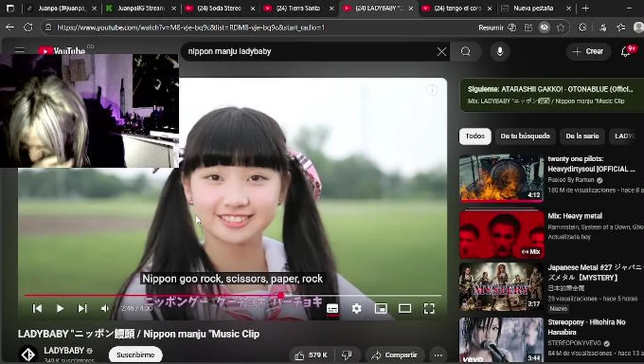Screen dimensions: 644x364
Task: Open Japanese Metal #27 MYSTERY thumbnail
Action: pos(502,286)
